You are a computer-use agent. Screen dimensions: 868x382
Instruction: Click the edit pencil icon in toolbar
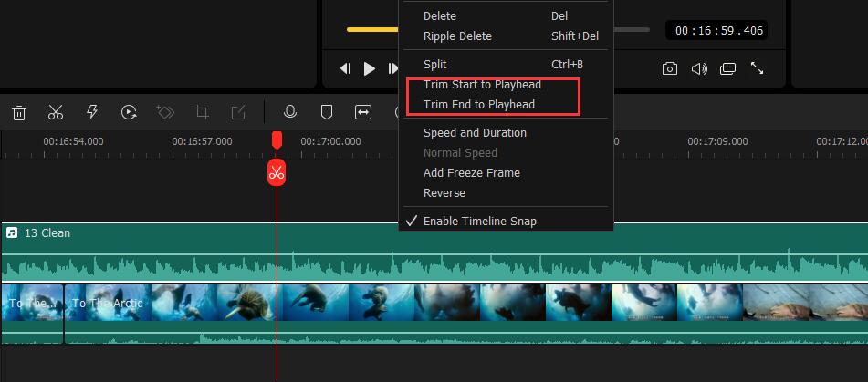[x=237, y=113]
